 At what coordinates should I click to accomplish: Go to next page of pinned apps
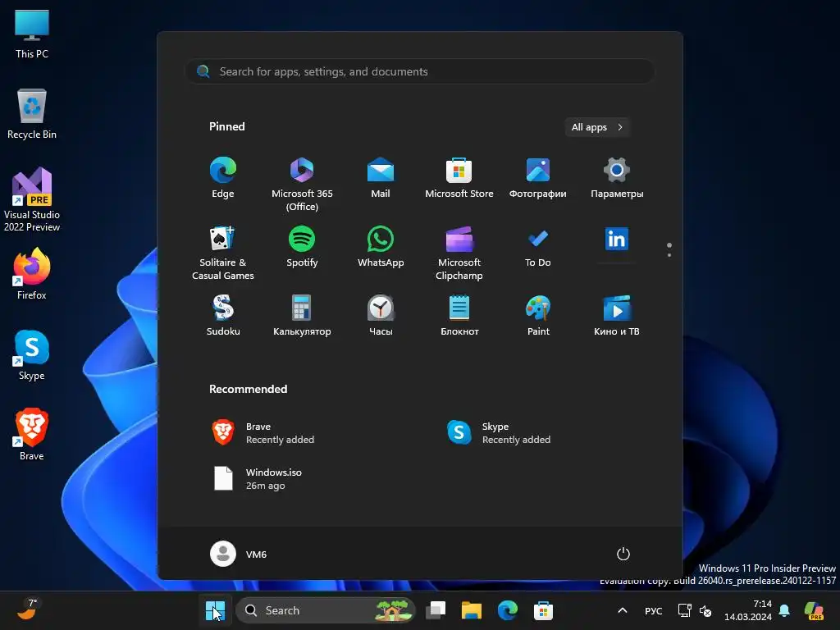pyautogui.click(x=669, y=255)
